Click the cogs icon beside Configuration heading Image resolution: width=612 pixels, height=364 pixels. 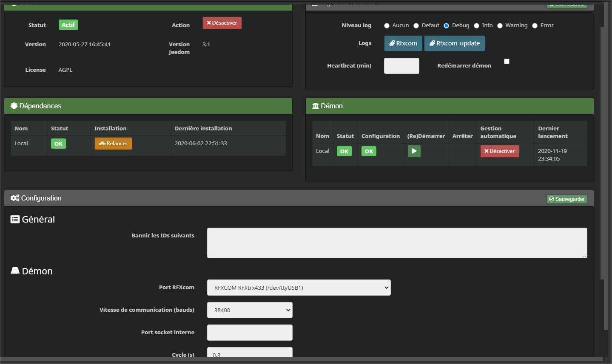(15, 198)
